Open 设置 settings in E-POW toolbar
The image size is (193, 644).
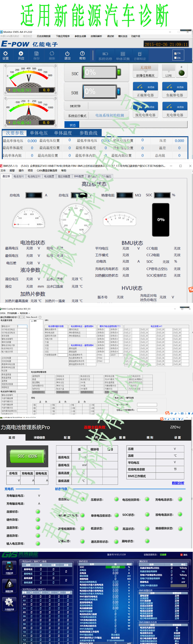pos(5,55)
